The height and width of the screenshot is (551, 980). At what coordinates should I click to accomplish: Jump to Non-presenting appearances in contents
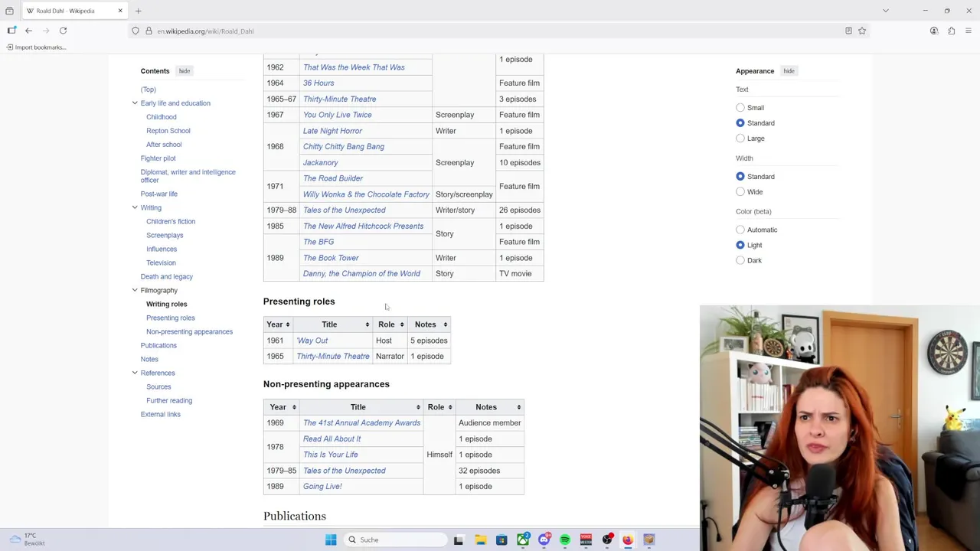click(x=189, y=331)
